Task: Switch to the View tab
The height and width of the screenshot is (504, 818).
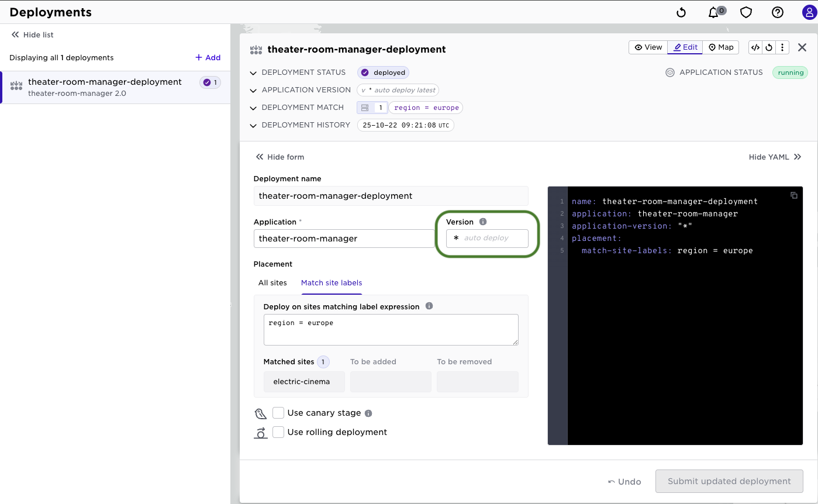Action: (x=648, y=47)
